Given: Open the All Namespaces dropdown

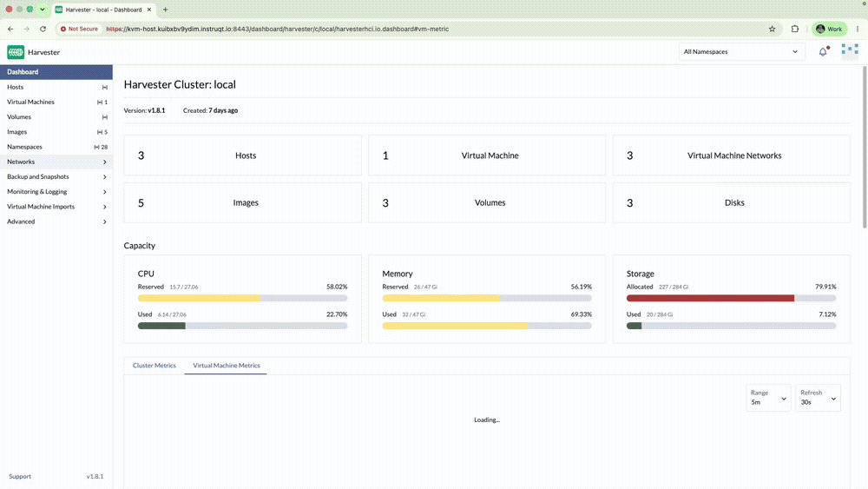Looking at the screenshot, I should click(x=740, y=51).
